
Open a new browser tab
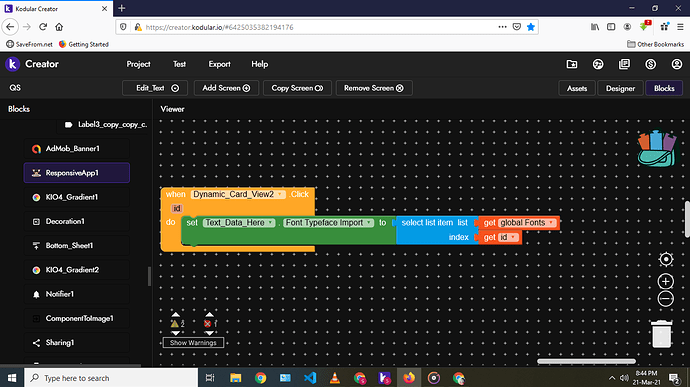(122, 8)
